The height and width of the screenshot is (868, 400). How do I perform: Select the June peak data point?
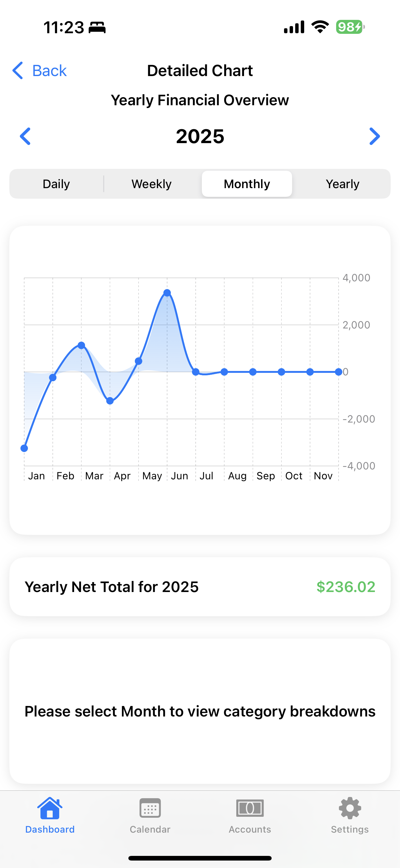(x=167, y=293)
